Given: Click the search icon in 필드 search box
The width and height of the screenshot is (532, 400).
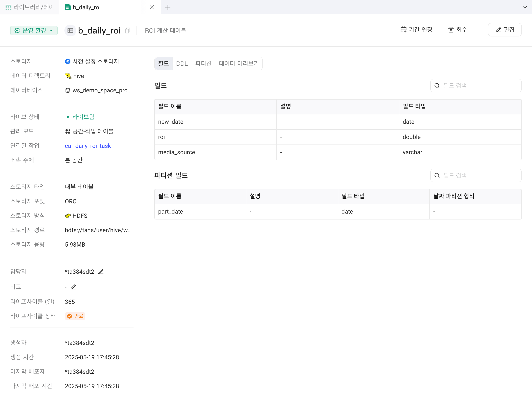Looking at the screenshot, I should [437, 86].
